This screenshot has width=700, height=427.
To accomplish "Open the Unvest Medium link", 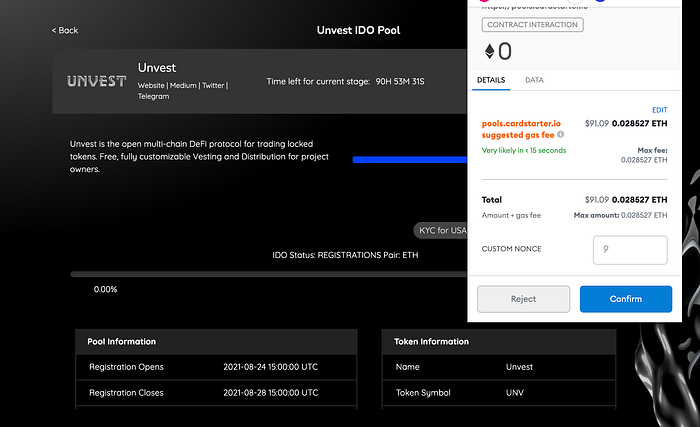I will pyautogui.click(x=183, y=85).
